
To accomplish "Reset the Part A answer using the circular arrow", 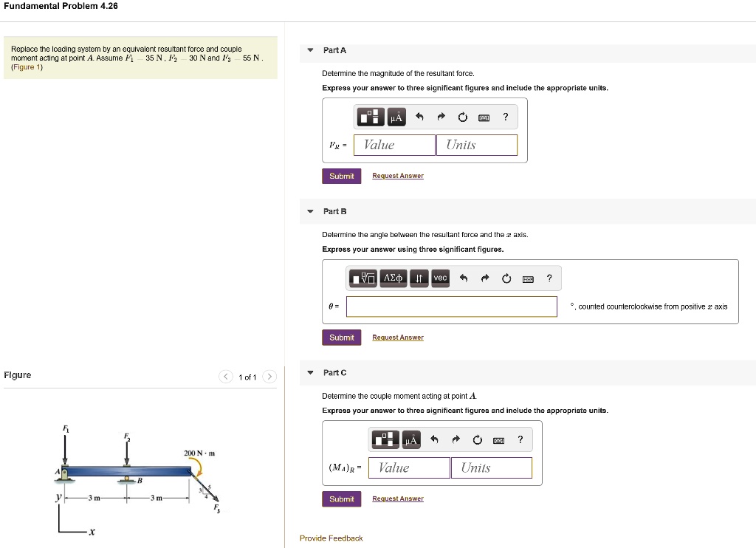I will point(462,115).
